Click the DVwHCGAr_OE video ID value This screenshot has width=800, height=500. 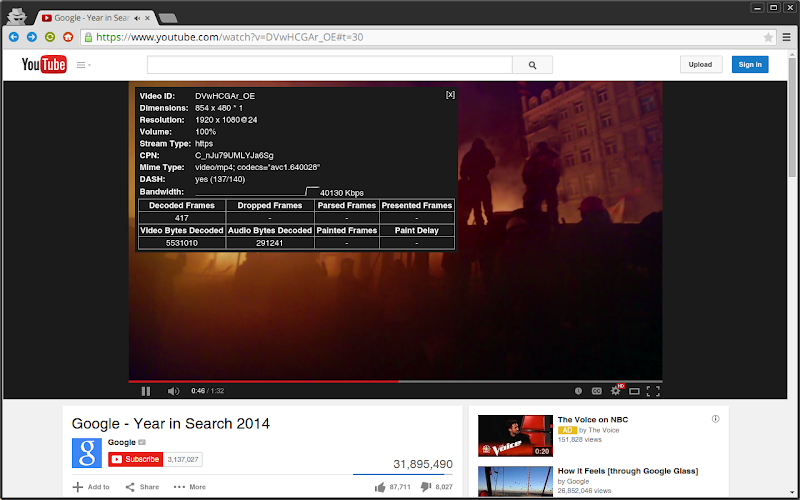225,96
